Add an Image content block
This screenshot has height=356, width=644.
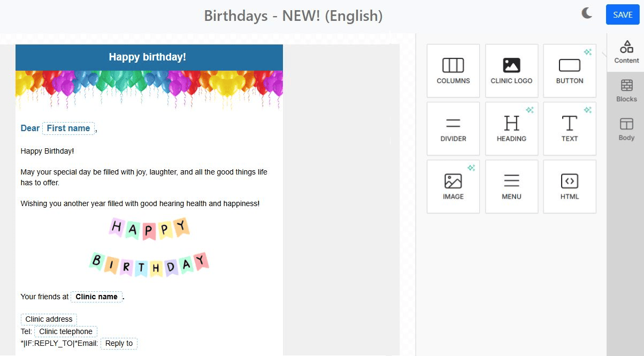453,186
